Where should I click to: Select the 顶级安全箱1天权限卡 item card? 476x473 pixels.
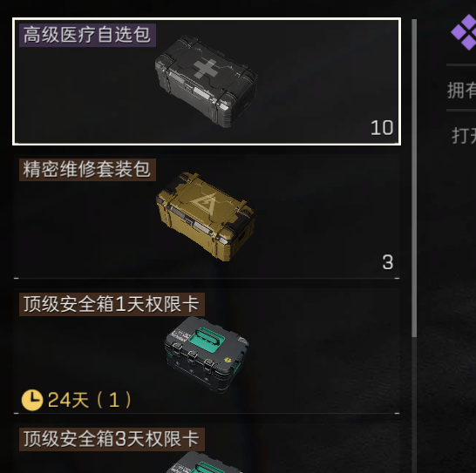(x=207, y=351)
